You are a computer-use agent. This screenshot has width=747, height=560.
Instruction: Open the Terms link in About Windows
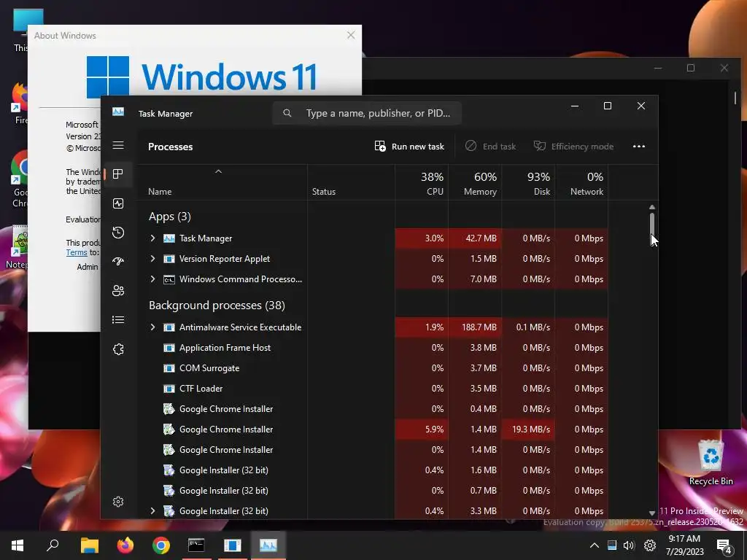click(x=77, y=253)
